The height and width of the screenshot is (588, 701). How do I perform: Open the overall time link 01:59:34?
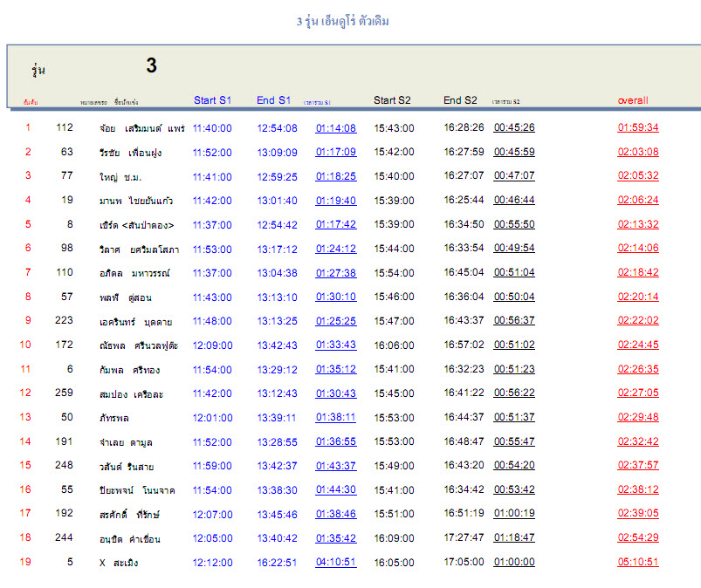tap(637, 127)
